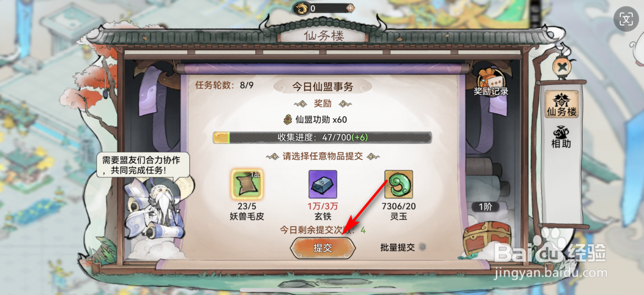Click the translate icon in top-right corner
Image resolution: width=644 pixels, height=295 pixels.
(626, 20)
